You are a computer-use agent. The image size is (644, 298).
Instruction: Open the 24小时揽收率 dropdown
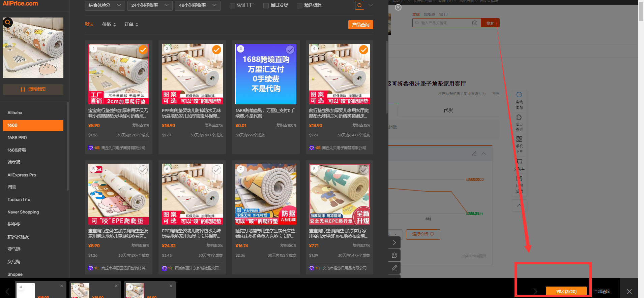tap(150, 5)
